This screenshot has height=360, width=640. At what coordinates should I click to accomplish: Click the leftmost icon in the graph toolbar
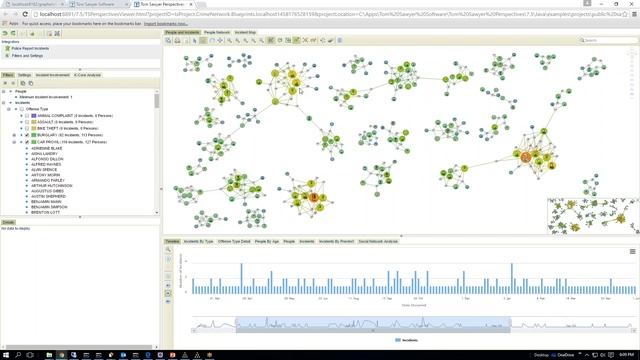168,40
